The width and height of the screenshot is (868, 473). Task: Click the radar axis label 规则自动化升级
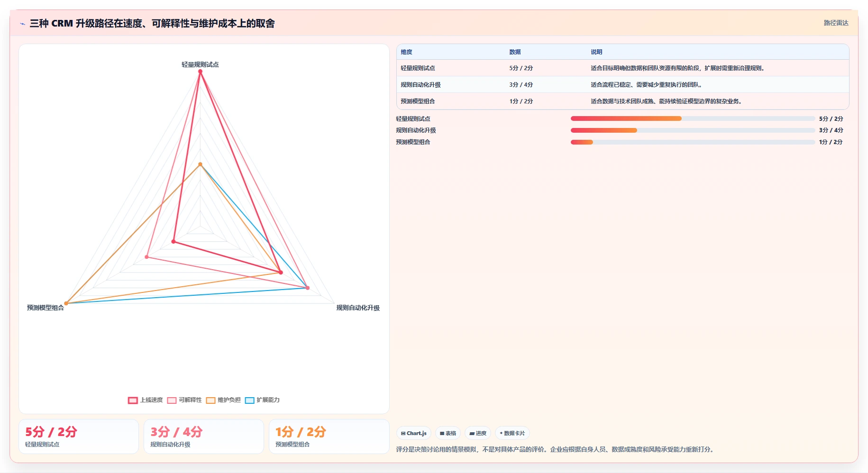(358, 308)
